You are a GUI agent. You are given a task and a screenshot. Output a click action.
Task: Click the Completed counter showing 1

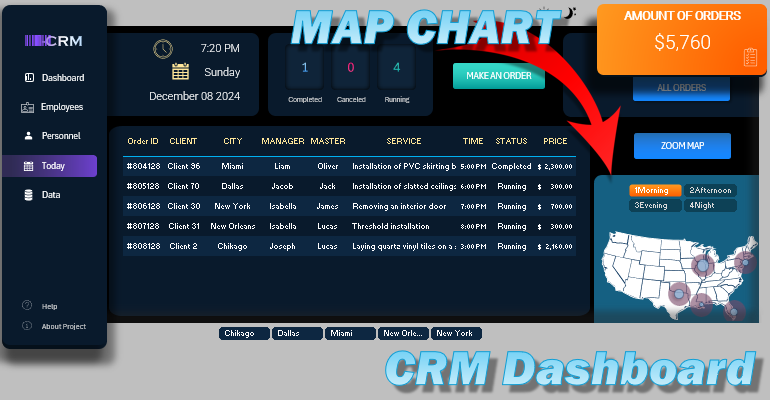(304, 68)
